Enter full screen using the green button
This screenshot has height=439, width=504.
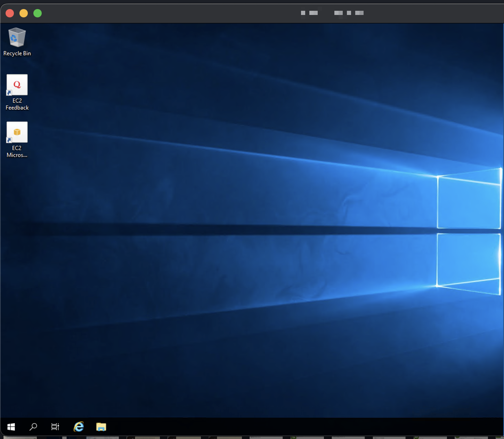tap(38, 13)
